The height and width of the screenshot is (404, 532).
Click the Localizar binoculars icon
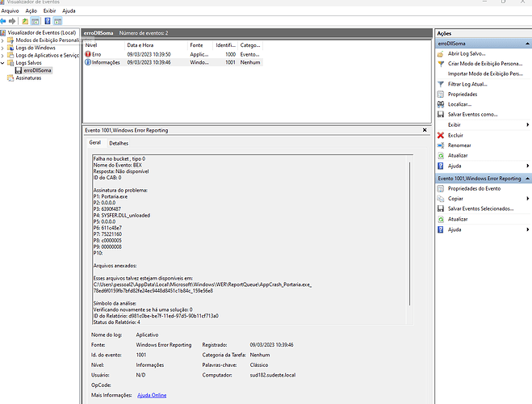click(441, 104)
